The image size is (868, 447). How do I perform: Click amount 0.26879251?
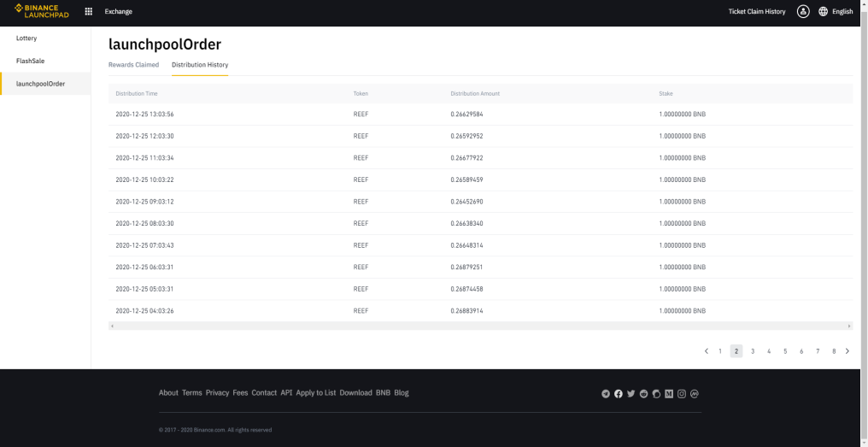[x=467, y=267]
